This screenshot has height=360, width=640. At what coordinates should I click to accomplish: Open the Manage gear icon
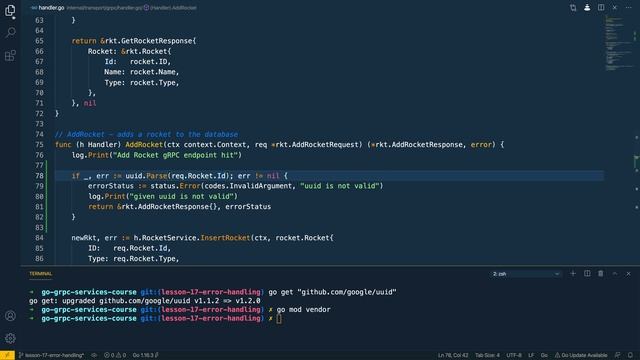[x=10, y=338]
